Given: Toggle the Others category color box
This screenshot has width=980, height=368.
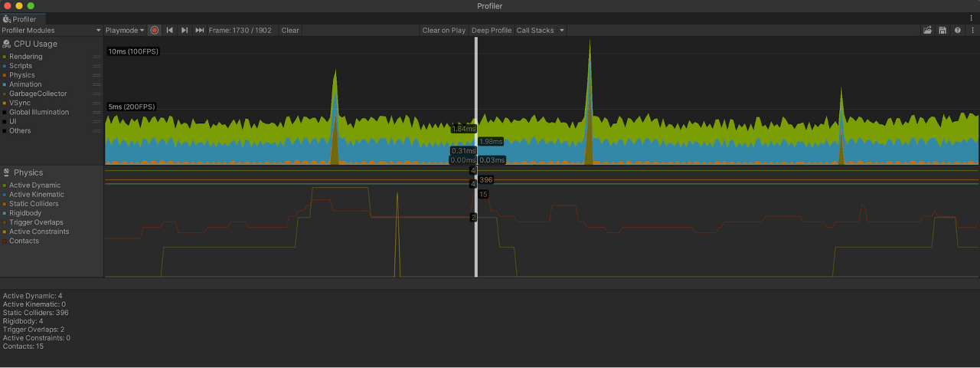Looking at the screenshot, I should pyautogui.click(x=5, y=130).
